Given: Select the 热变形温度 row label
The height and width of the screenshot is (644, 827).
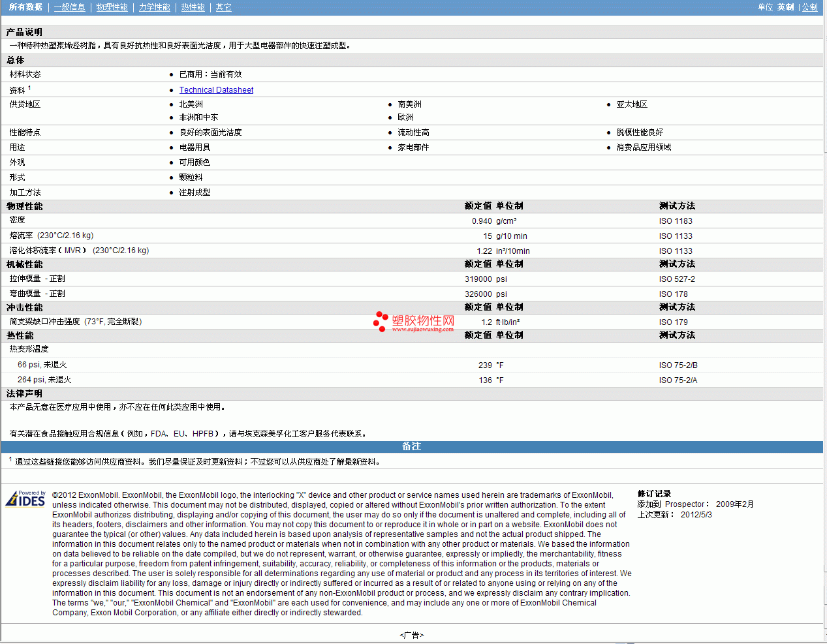Looking at the screenshot, I should [29, 349].
